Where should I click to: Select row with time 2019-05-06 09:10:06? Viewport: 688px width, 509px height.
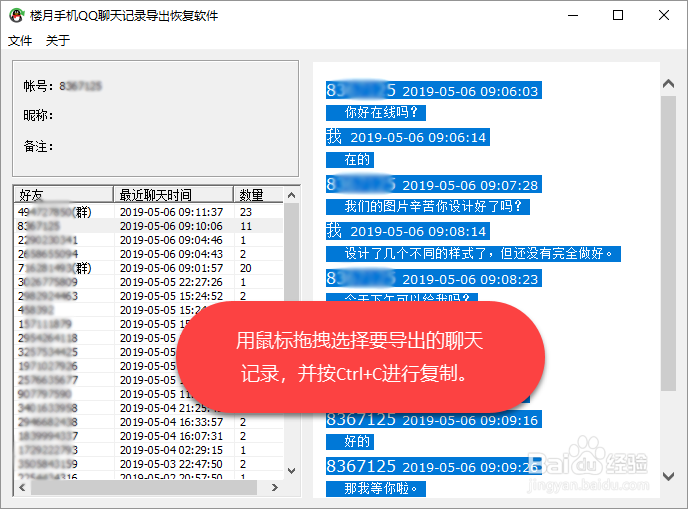pos(149,226)
